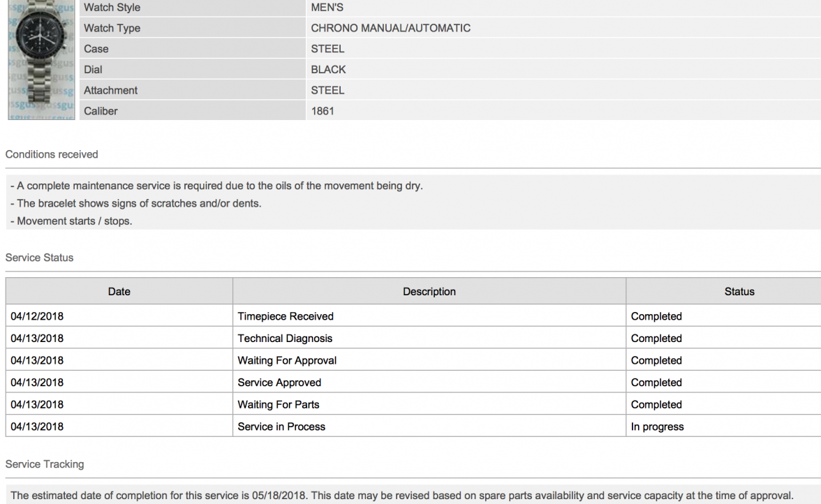821x504 pixels.
Task: Click the Service Approved entry
Action: [x=279, y=383]
